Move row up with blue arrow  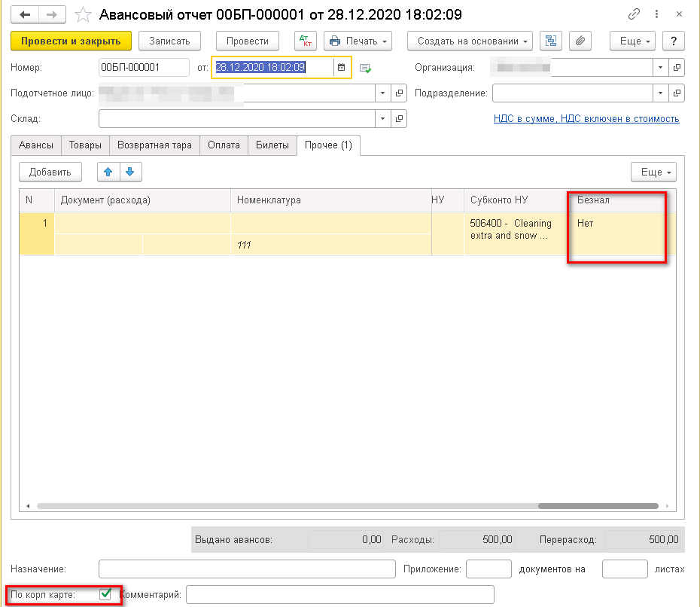click(x=108, y=172)
